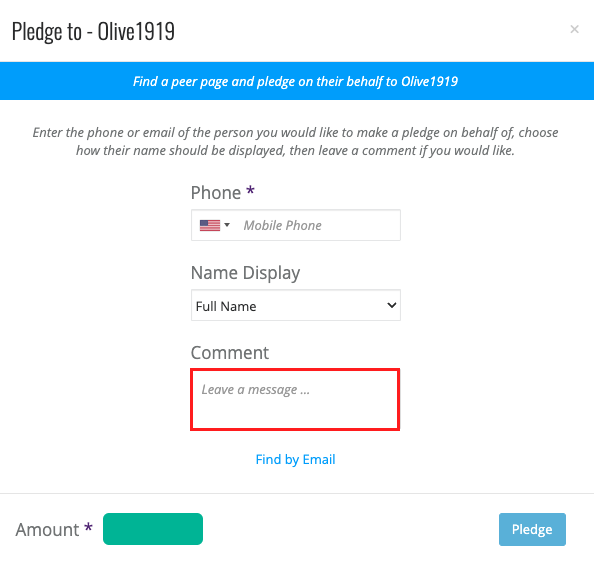The height and width of the screenshot is (565, 594).
Task: Open the Name Display Full Name dropdown
Action: coord(295,305)
